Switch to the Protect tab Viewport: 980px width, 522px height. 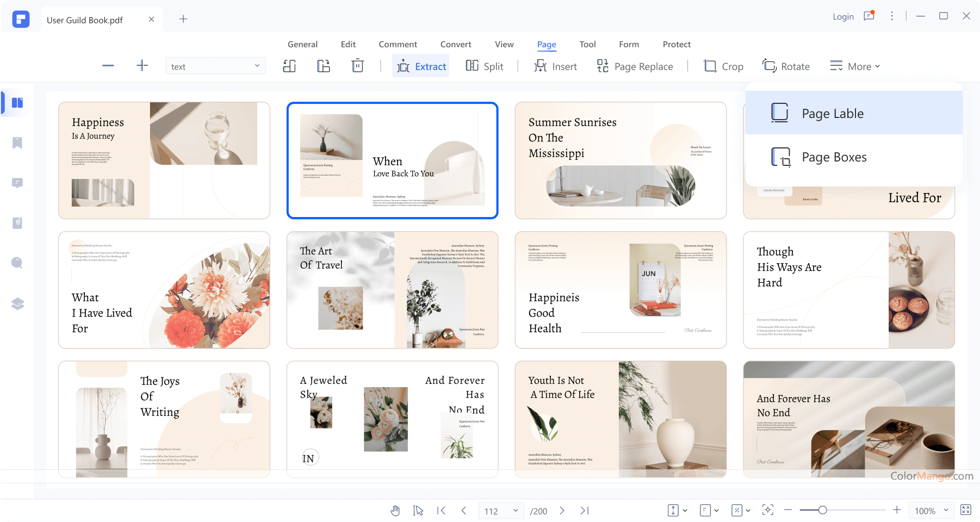pyautogui.click(x=676, y=44)
